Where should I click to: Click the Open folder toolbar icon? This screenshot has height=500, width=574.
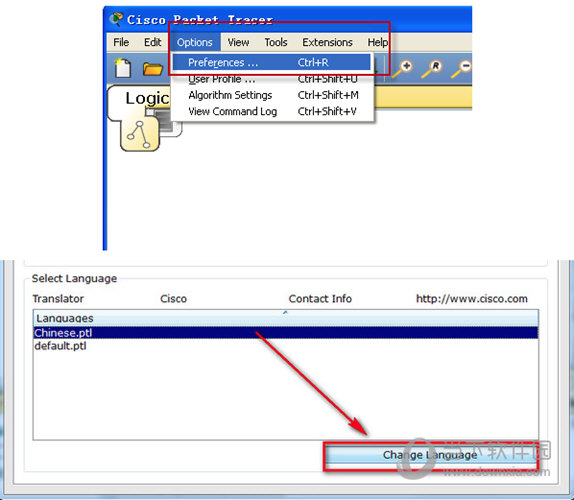(153, 68)
